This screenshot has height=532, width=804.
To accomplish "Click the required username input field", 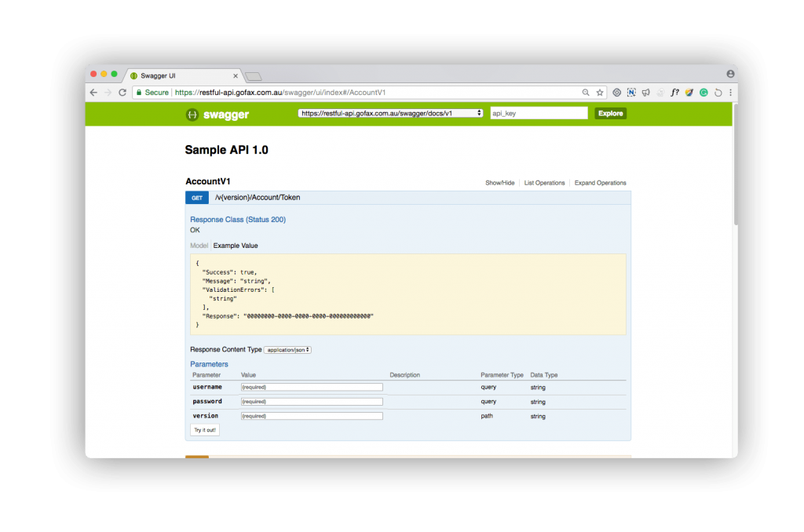I will pos(312,387).
